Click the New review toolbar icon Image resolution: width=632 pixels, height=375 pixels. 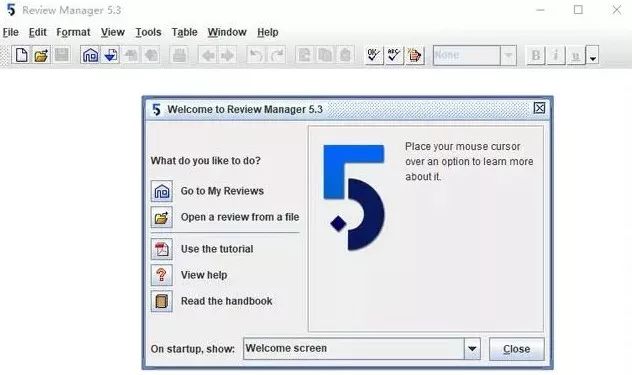(21, 55)
